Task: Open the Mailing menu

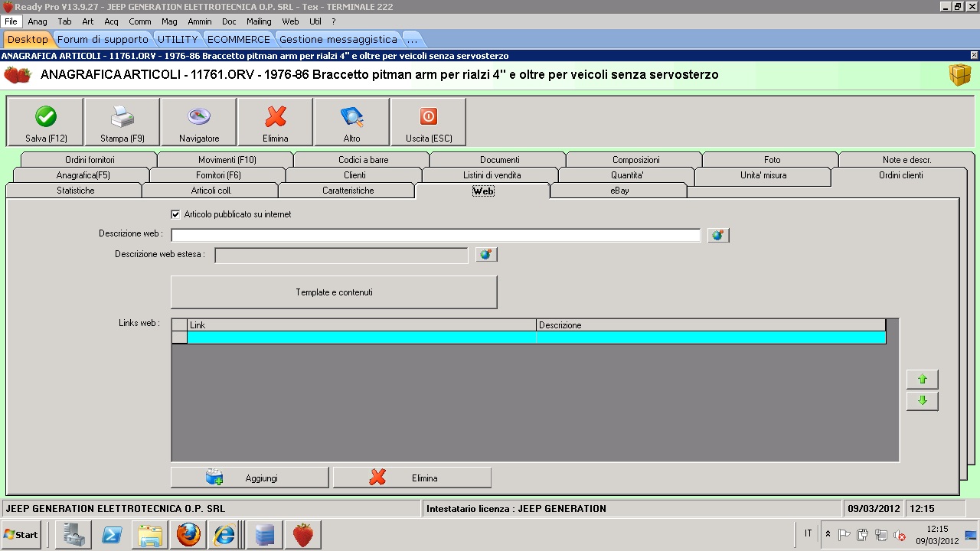Action: tap(259, 22)
